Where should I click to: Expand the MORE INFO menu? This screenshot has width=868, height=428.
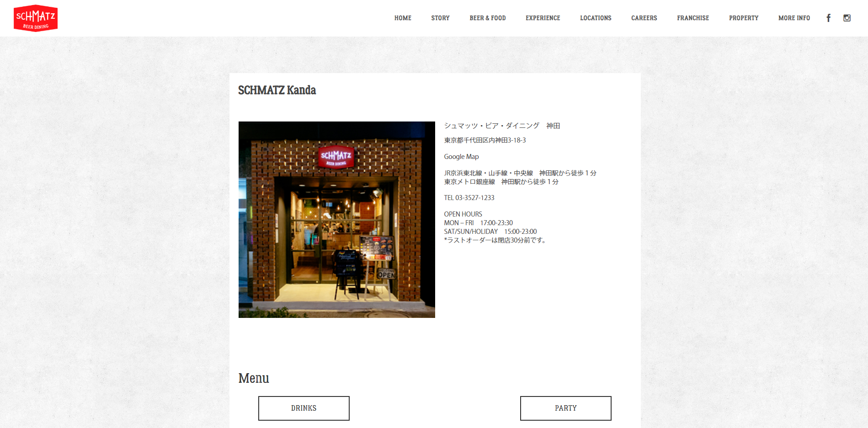coord(794,18)
